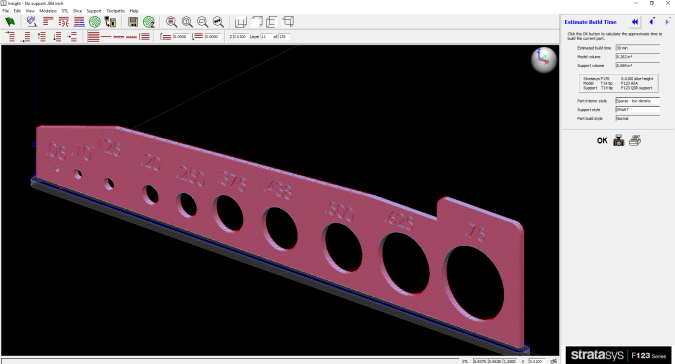The height and width of the screenshot is (364, 675).
Task: Open the STL menu
Action: point(65,11)
